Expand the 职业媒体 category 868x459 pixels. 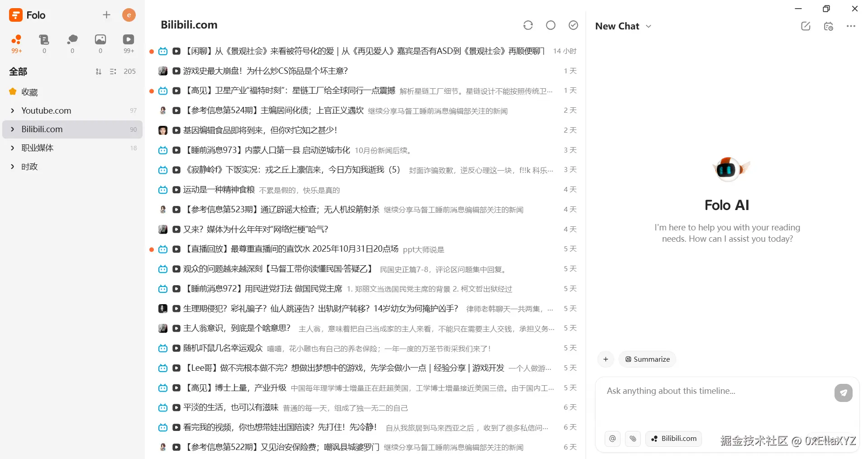[x=12, y=148]
